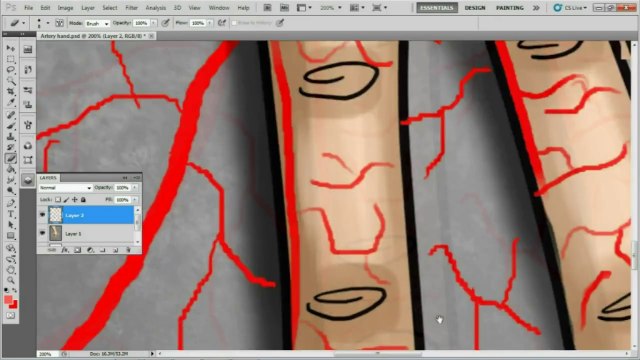The width and height of the screenshot is (640, 360).
Task: Select the Hand tool
Action: click(11, 269)
